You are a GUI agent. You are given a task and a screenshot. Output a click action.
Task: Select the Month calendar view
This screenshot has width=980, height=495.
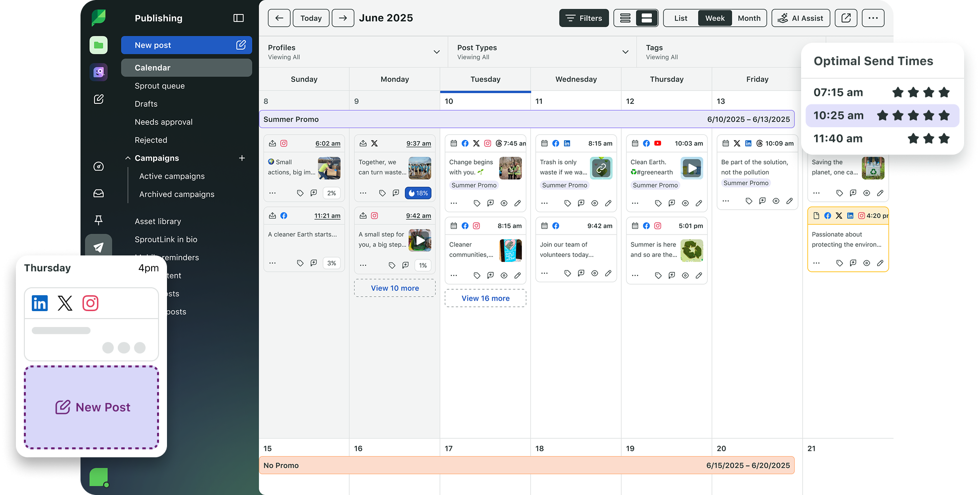749,18
